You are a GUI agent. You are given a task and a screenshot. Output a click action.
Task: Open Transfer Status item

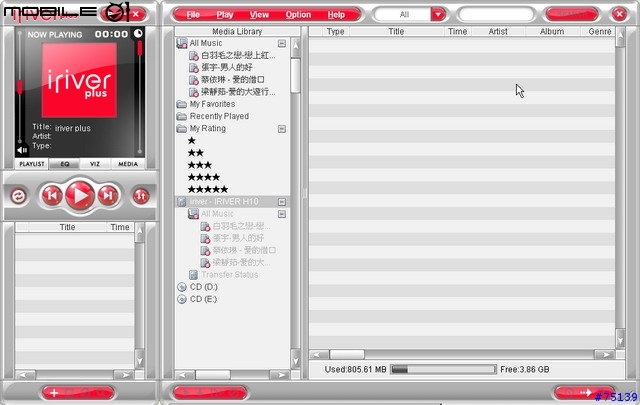(x=229, y=275)
